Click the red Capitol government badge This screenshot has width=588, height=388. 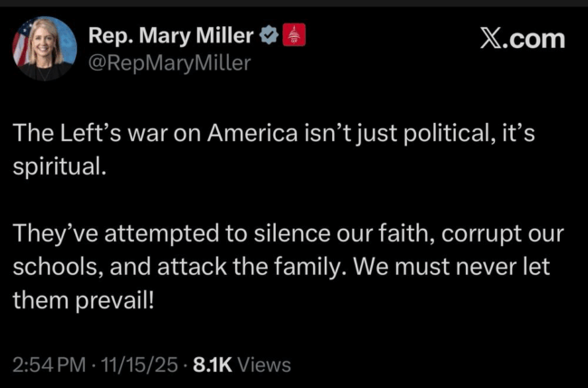293,35
